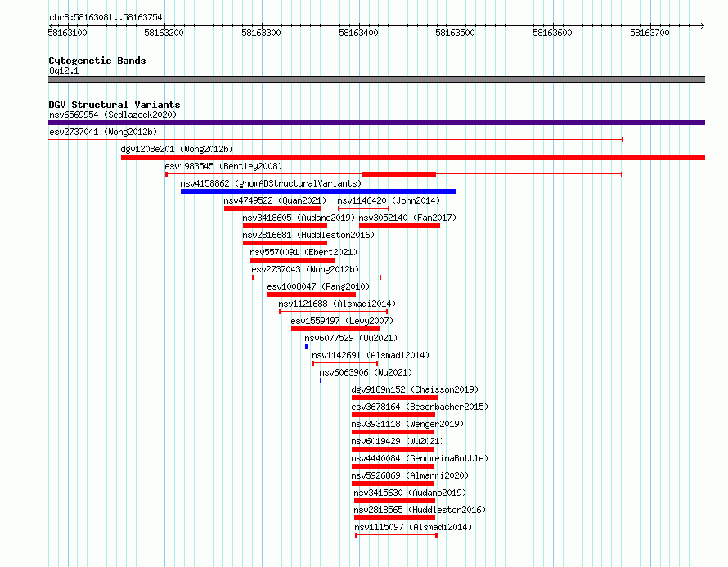Click ruler position 58163200

[x=164, y=33]
